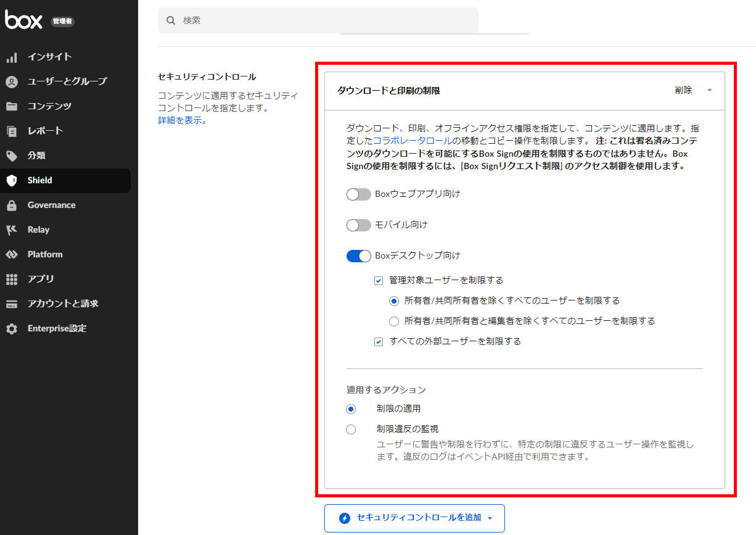The image size is (756, 535).
Task: Click the コンテンツ folder icon
Action: (x=12, y=106)
